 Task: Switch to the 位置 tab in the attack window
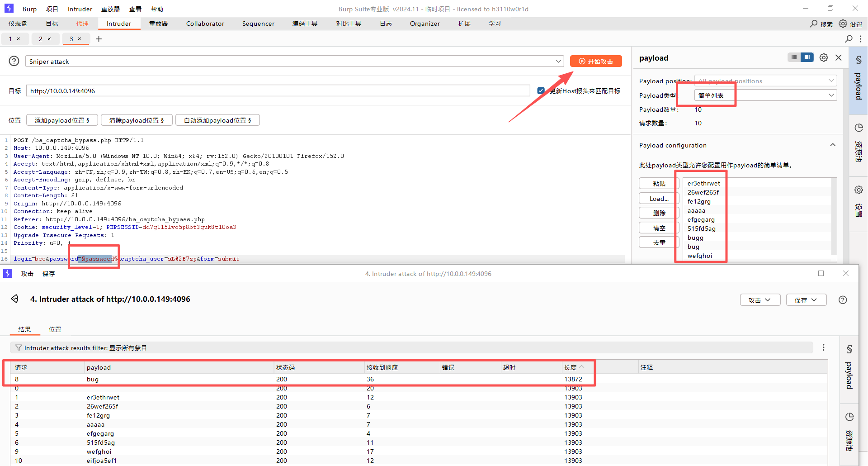tap(55, 329)
